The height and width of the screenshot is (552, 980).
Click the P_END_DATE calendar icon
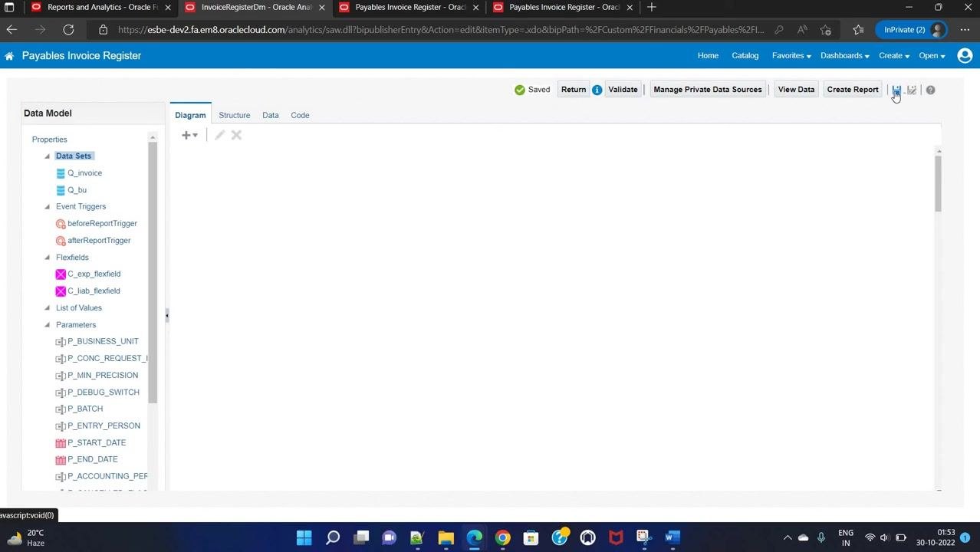(x=61, y=460)
